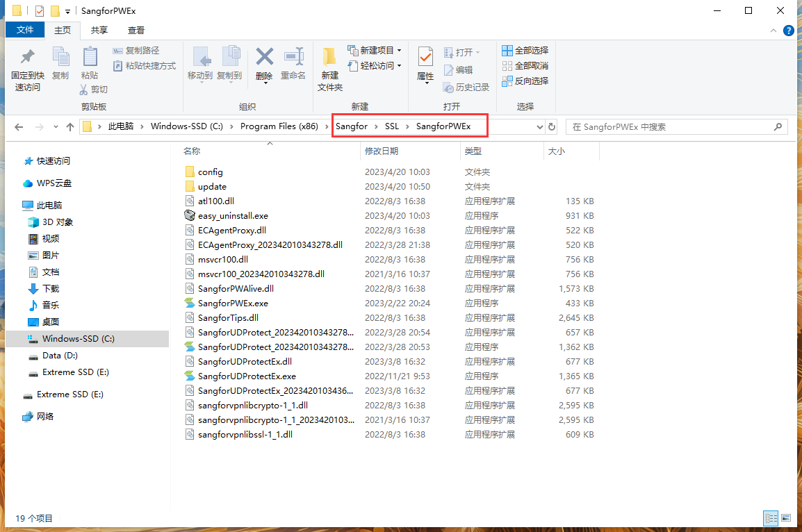Click Invert selection in the ribbon
The height and width of the screenshot is (532, 802).
click(x=525, y=81)
